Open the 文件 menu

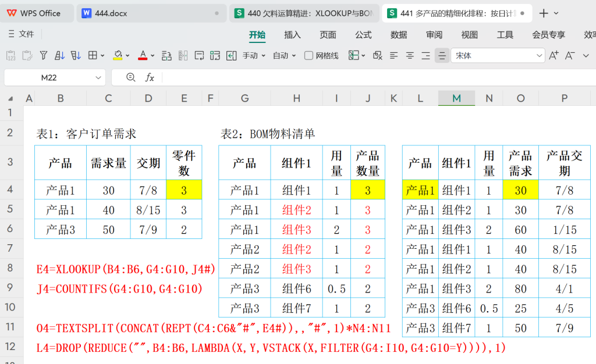[x=22, y=34]
